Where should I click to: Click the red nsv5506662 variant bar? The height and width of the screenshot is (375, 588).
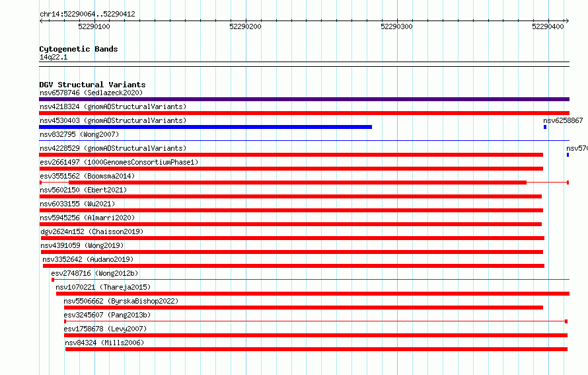pos(303,308)
